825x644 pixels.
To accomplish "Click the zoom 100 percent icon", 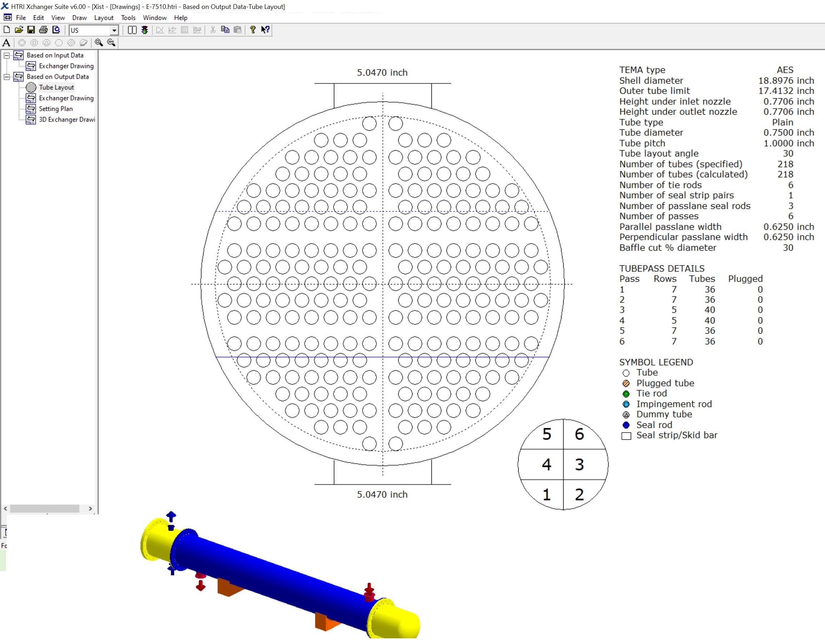I will [x=111, y=42].
